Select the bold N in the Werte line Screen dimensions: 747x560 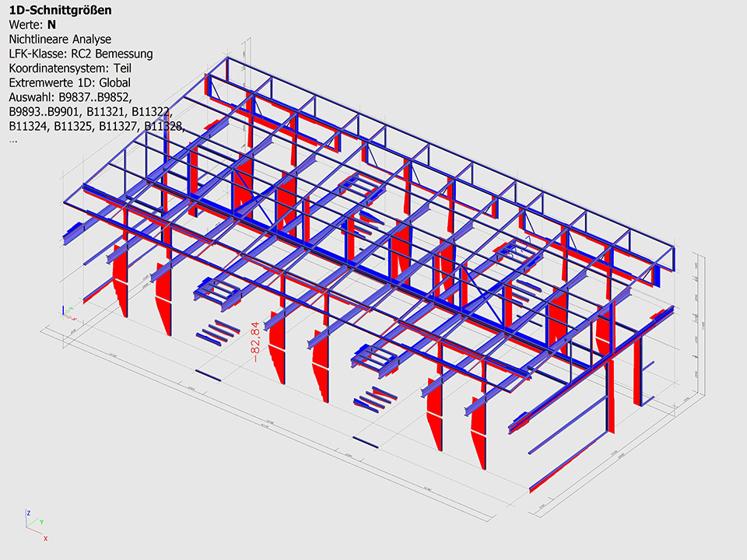point(51,25)
